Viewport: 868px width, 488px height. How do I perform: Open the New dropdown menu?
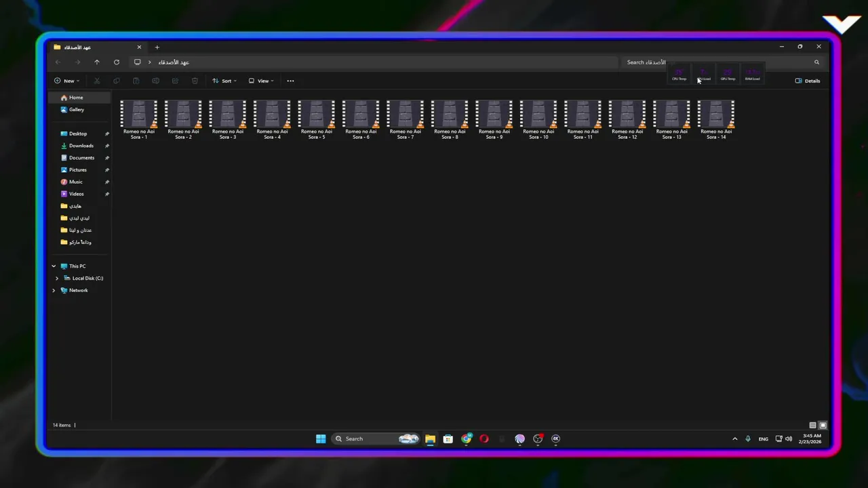click(66, 81)
